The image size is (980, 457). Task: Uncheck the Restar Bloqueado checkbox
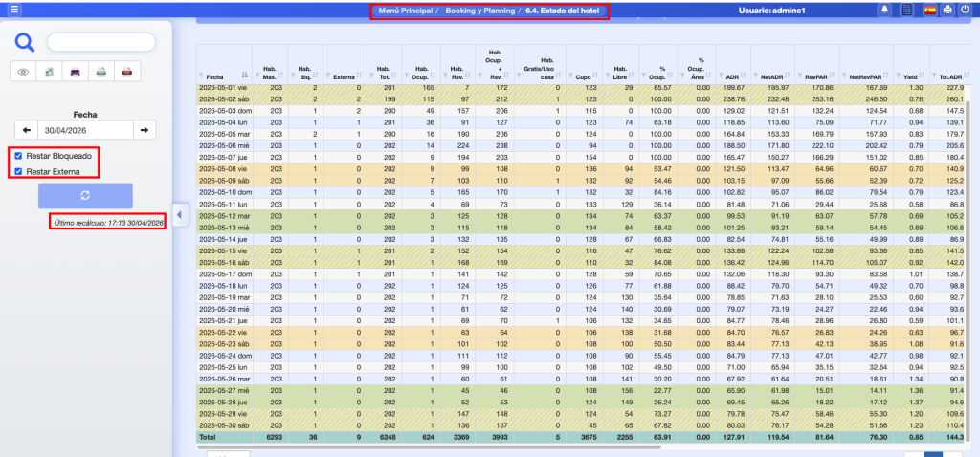click(x=19, y=156)
